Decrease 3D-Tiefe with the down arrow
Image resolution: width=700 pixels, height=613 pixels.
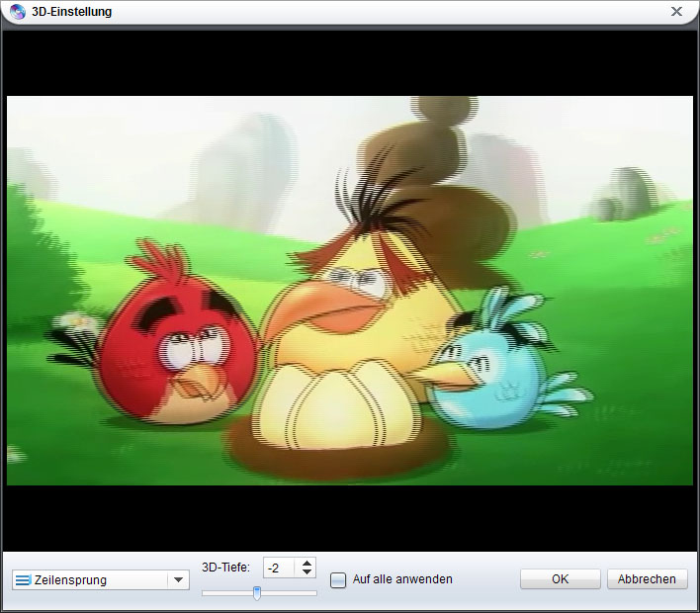[306, 571]
